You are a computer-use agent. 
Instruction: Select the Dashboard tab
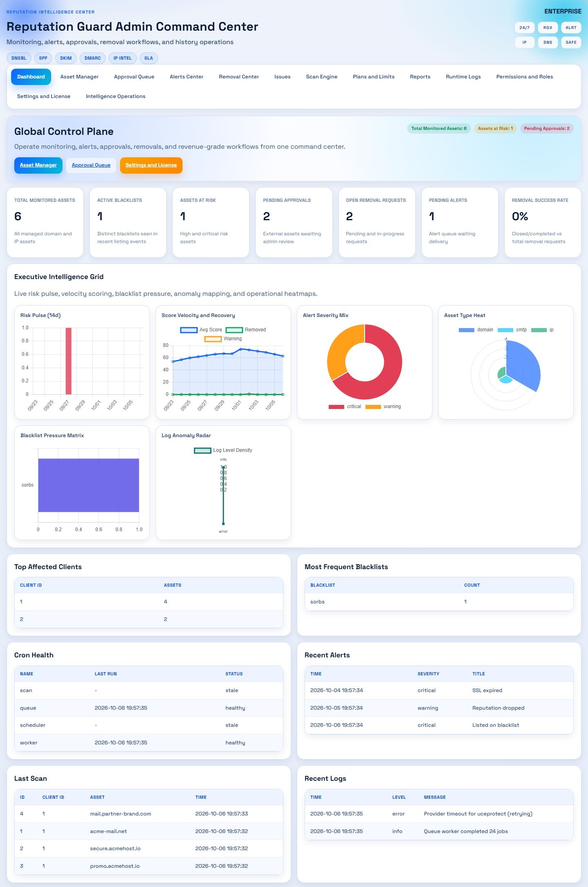coord(31,77)
